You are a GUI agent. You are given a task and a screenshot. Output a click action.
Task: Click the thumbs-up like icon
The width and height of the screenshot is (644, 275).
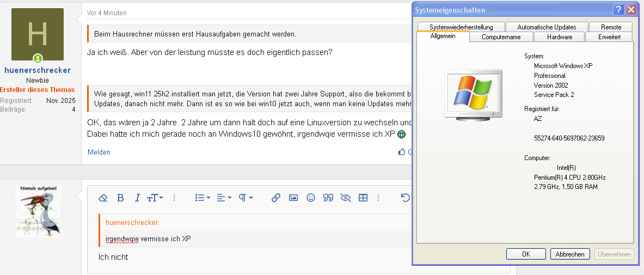coord(402,152)
